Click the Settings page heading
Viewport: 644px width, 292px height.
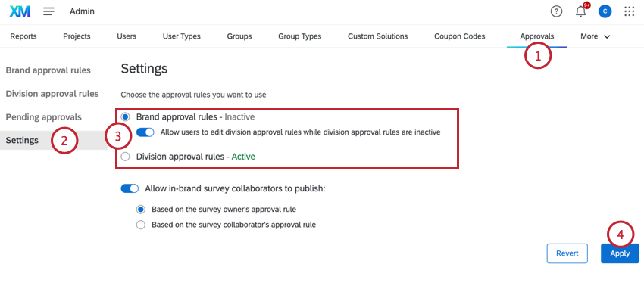144,68
